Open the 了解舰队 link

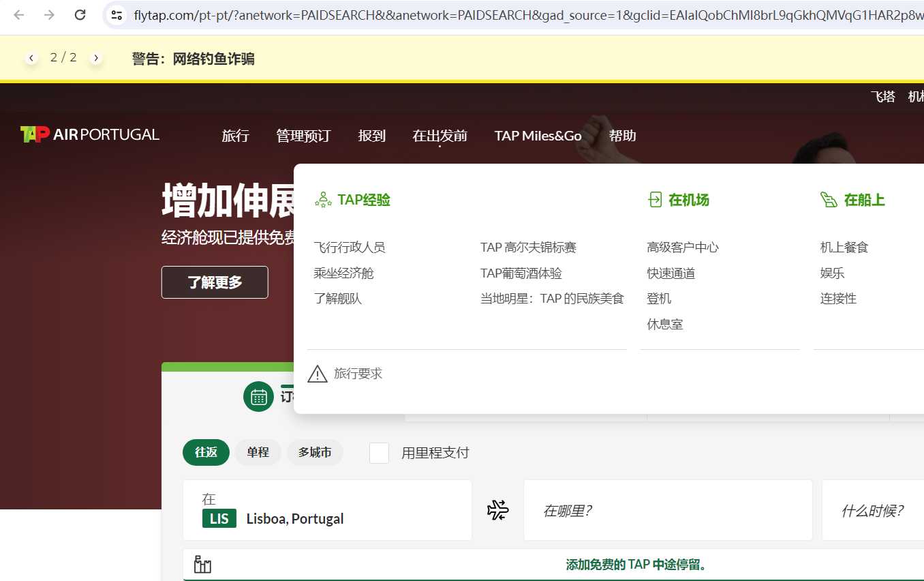point(337,299)
